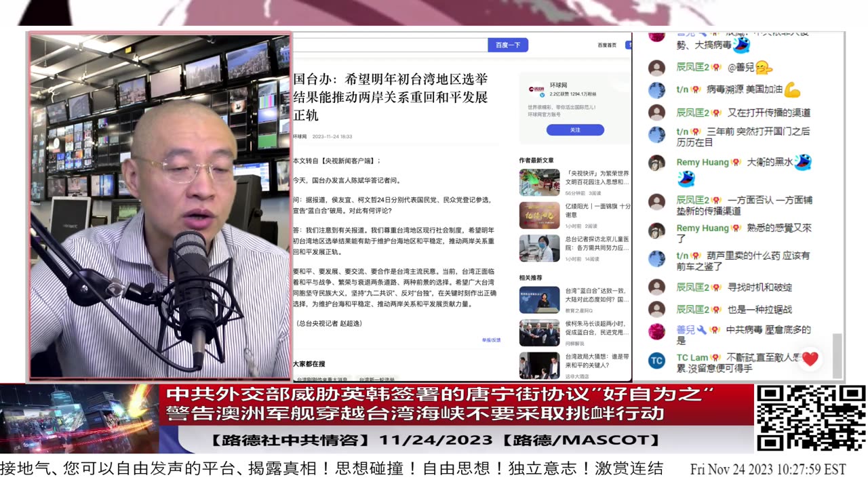
Task: Open the 总台记者探访北京儿童医院 article thumbnail
Action: [x=539, y=248]
